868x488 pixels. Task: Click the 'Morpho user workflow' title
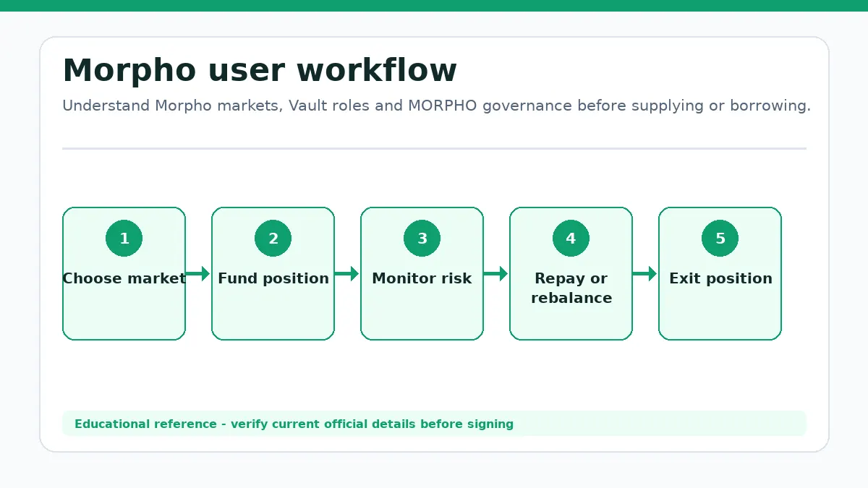click(260, 71)
